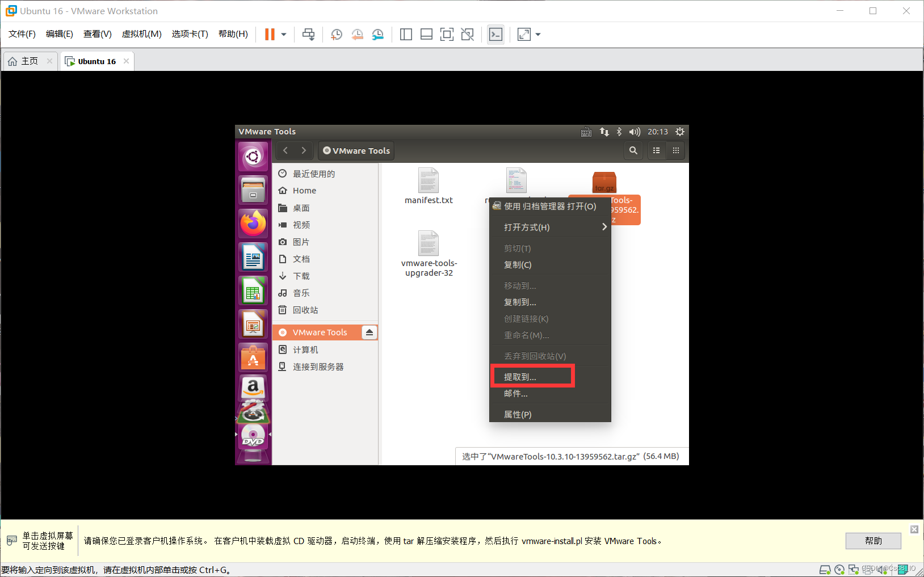Revert to the previous snapshot icon
The image size is (924, 577).
point(357,35)
